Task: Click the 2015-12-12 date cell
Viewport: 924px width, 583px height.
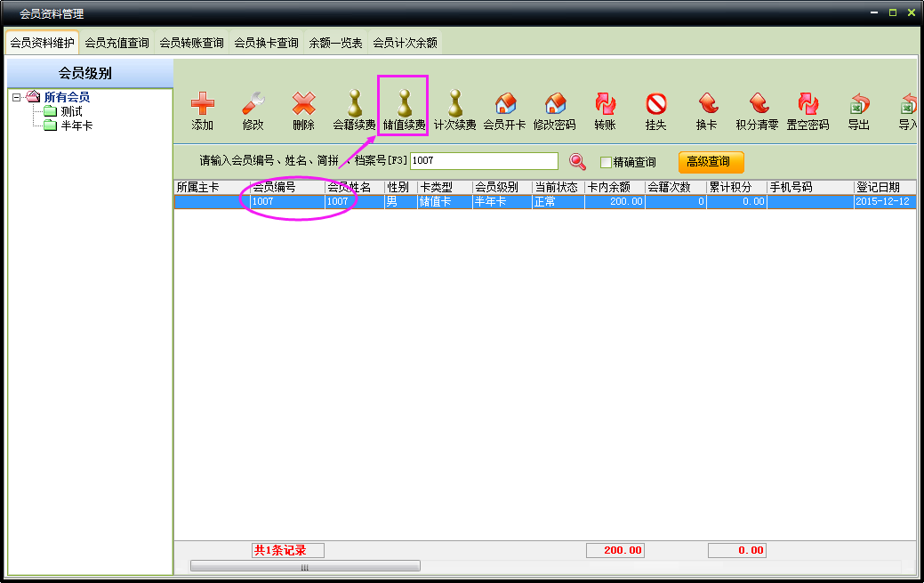Action: 885,202
